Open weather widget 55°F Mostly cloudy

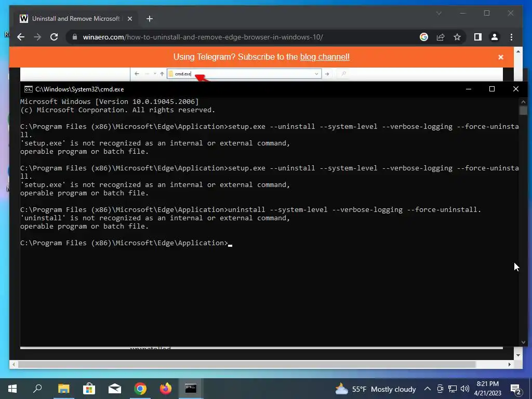pyautogui.click(x=375, y=389)
